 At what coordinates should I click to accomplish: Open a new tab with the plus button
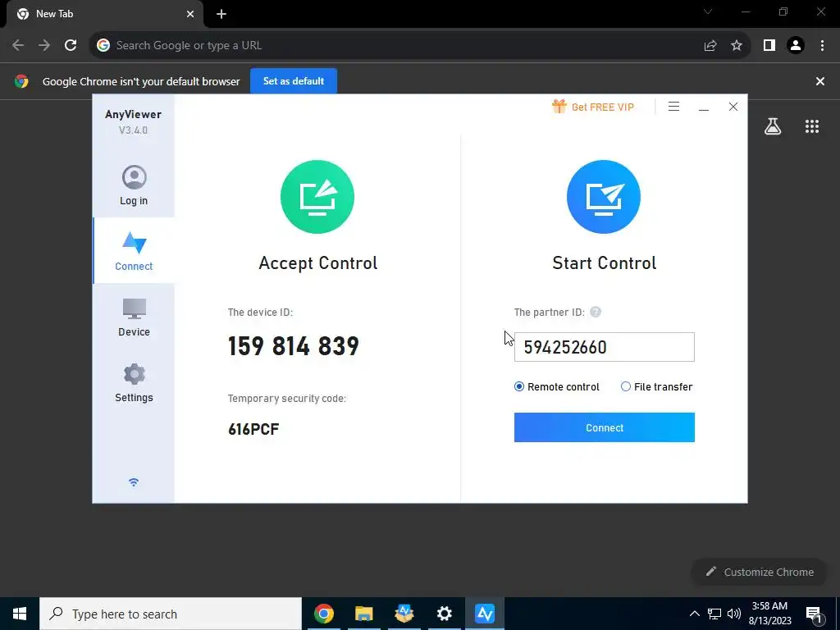click(x=221, y=14)
